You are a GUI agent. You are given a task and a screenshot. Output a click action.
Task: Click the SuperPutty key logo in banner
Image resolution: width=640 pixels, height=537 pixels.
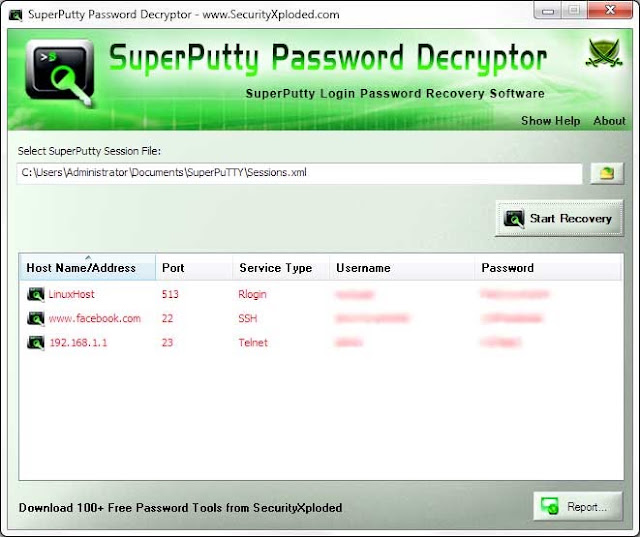point(60,73)
